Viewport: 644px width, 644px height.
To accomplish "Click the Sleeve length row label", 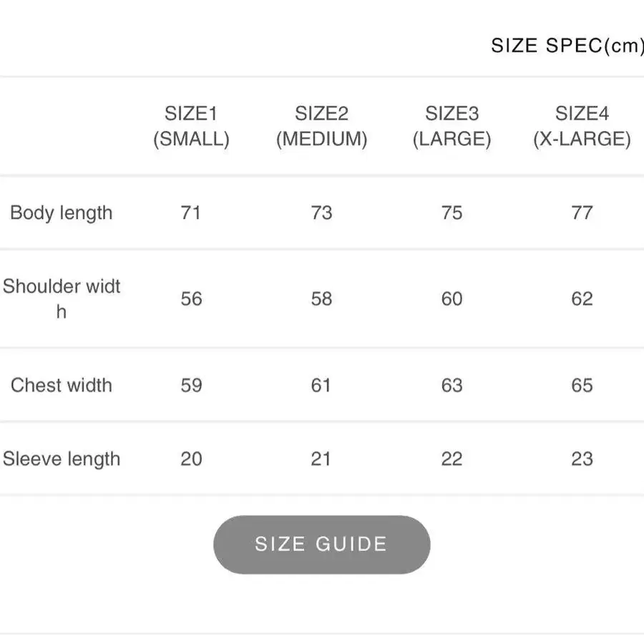I will [62, 459].
